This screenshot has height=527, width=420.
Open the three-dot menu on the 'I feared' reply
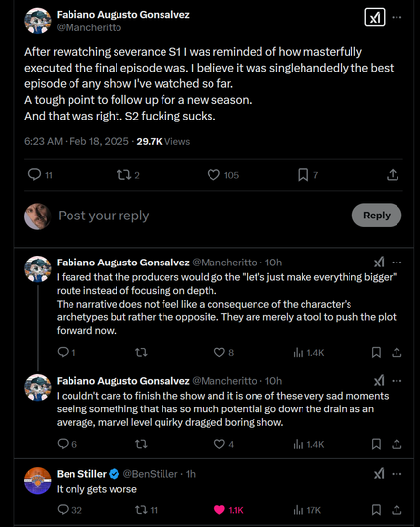coord(397,263)
